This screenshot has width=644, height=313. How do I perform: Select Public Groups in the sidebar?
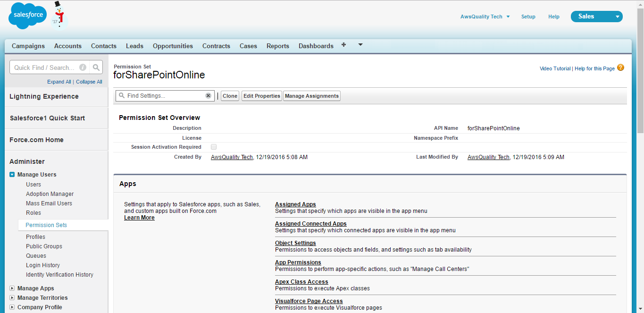[x=44, y=246]
